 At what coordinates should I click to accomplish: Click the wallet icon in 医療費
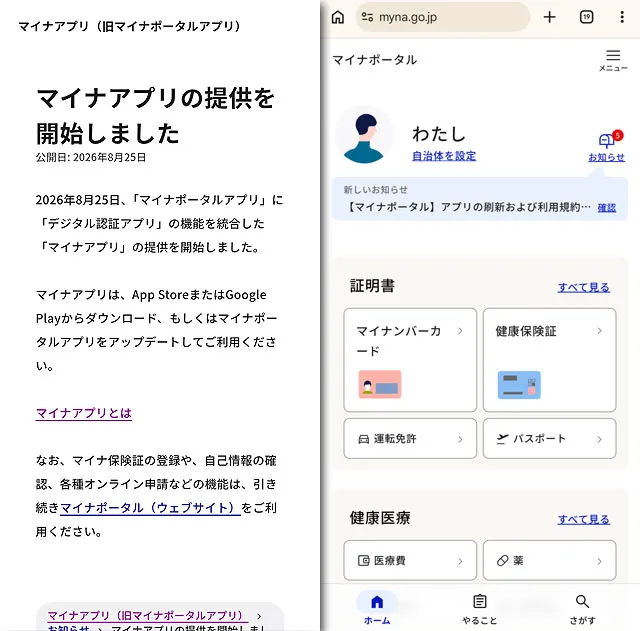point(363,561)
